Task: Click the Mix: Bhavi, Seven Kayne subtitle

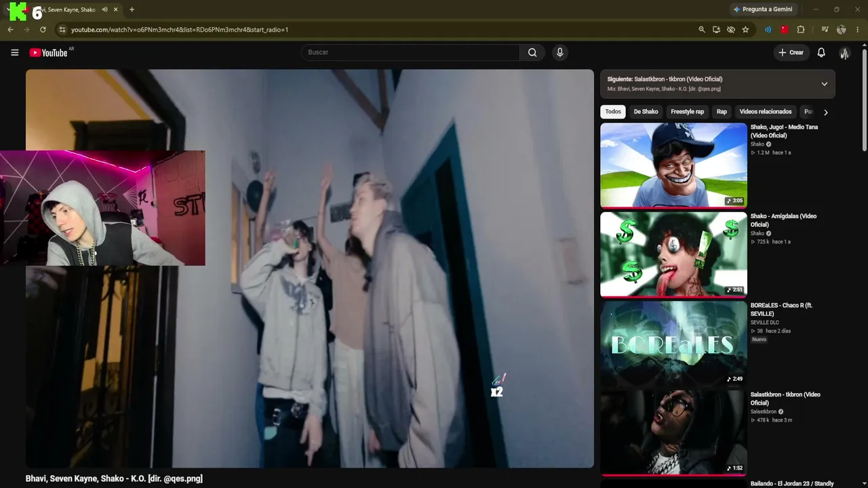Action: (x=664, y=89)
